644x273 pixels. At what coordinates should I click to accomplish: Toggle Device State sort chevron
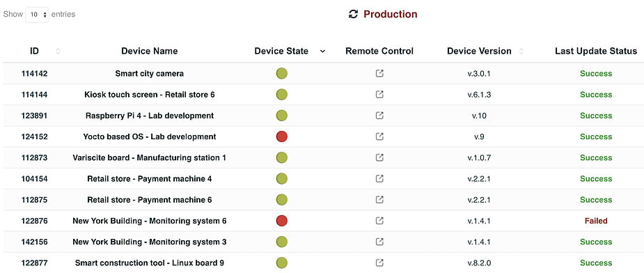[x=322, y=52]
